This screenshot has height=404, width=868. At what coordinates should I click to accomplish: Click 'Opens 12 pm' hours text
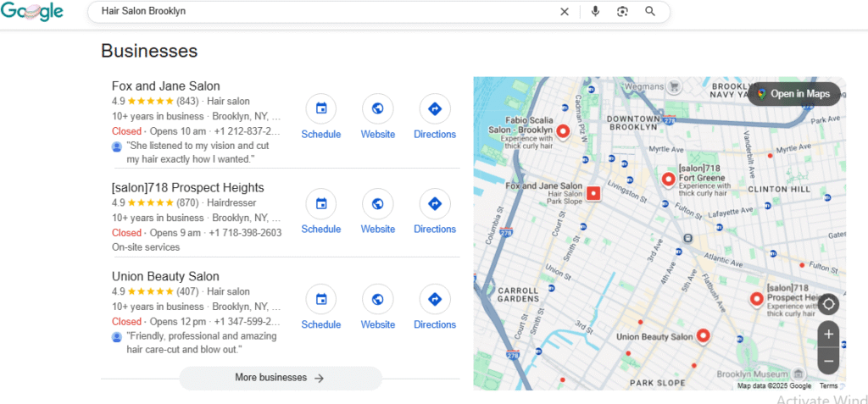[178, 322]
